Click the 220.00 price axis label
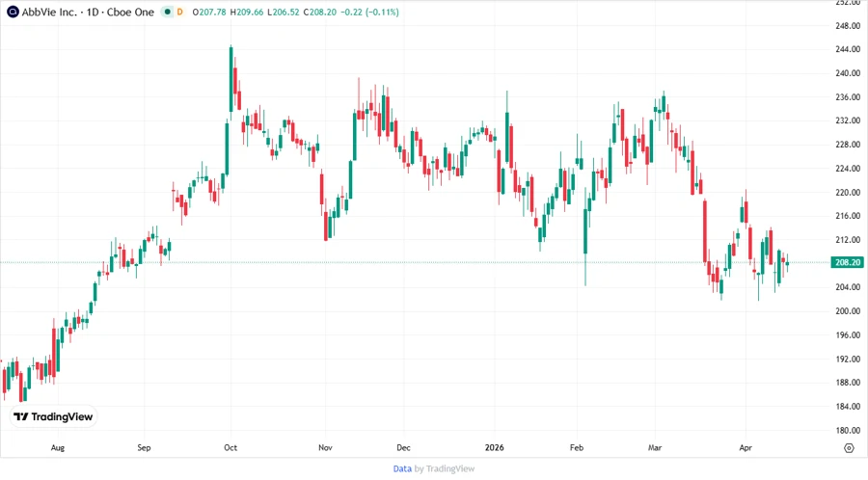Screen dimensions: 868x480 (x=848, y=193)
